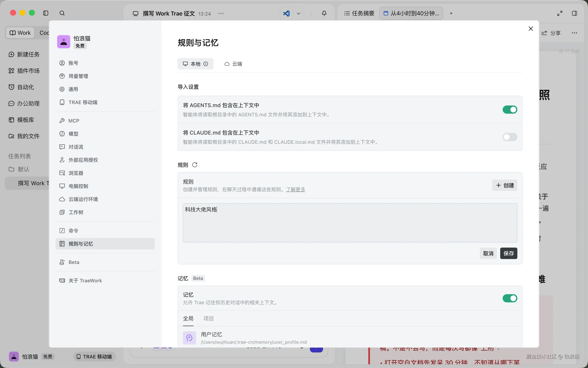Select the 全局 memory tab

(188, 319)
